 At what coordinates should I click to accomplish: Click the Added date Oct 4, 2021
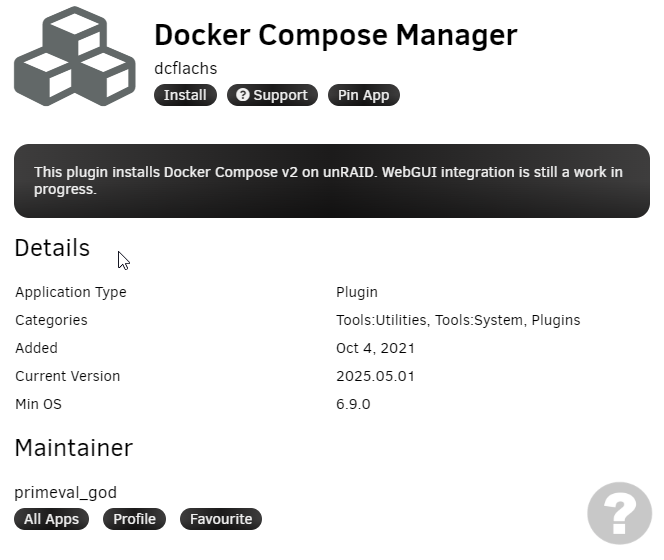tap(375, 348)
